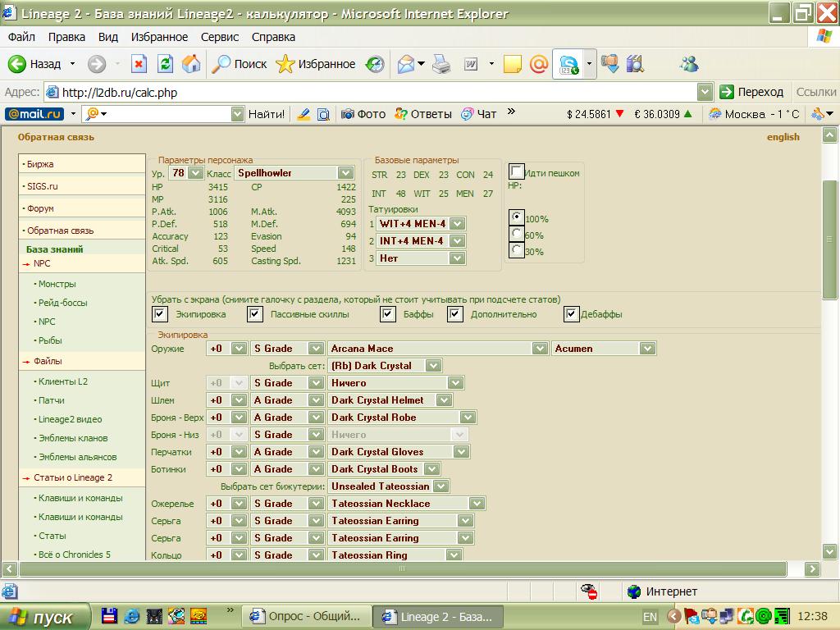Click the History toolbar icon
Image resolution: width=840 pixels, height=630 pixels.
(375, 64)
